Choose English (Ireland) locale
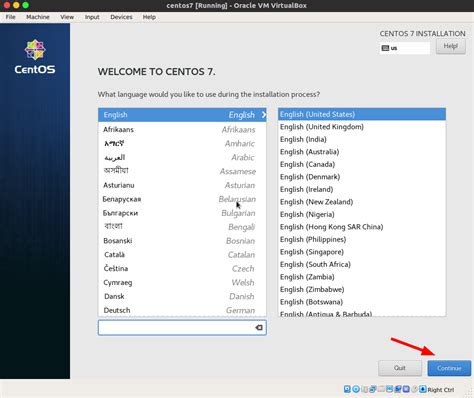 click(362, 189)
